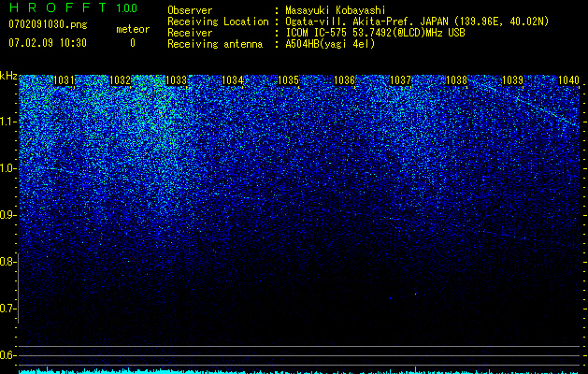Click location text Ogata-vill. Akita-Pref. JAPAN
Image resolution: width=588 pixels, height=374 pixels.
tap(366, 22)
